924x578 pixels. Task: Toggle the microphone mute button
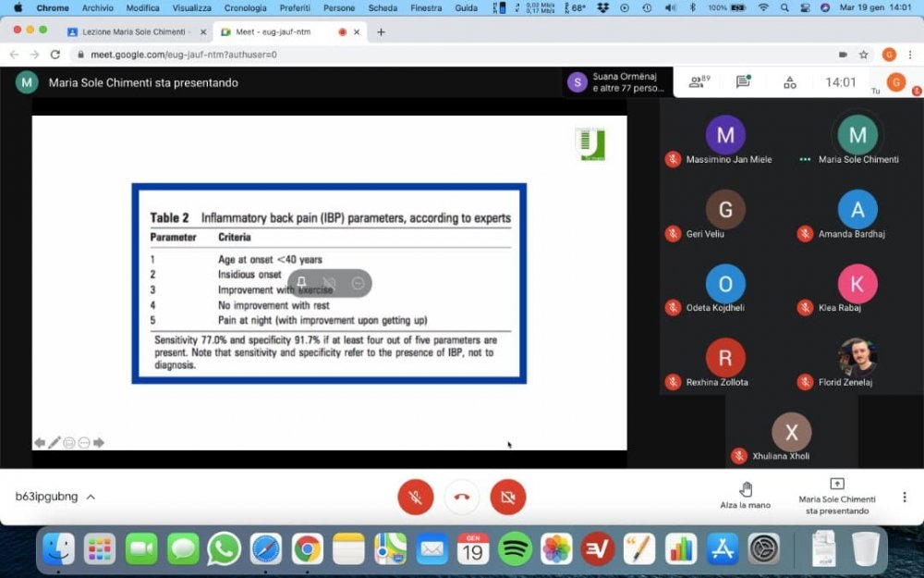416,498
